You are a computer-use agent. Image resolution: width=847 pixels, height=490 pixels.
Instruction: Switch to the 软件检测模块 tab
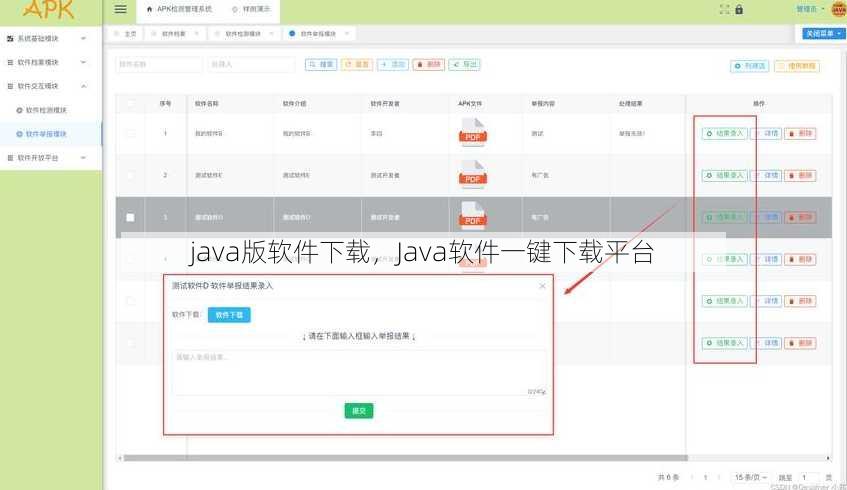tap(243, 33)
